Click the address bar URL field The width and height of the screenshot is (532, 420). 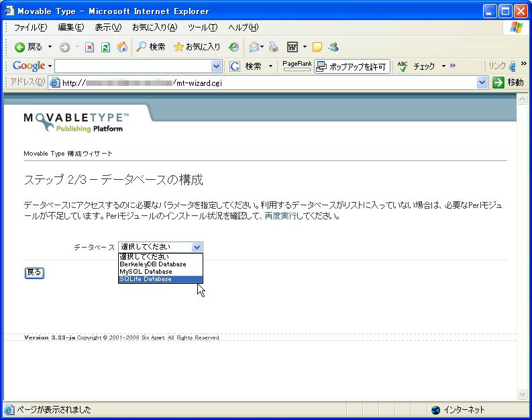click(x=269, y=83)
